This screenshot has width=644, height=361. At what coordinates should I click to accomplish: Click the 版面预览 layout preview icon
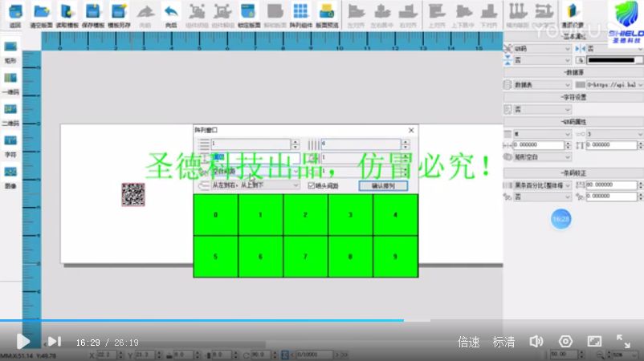click(x=327, y=11)
